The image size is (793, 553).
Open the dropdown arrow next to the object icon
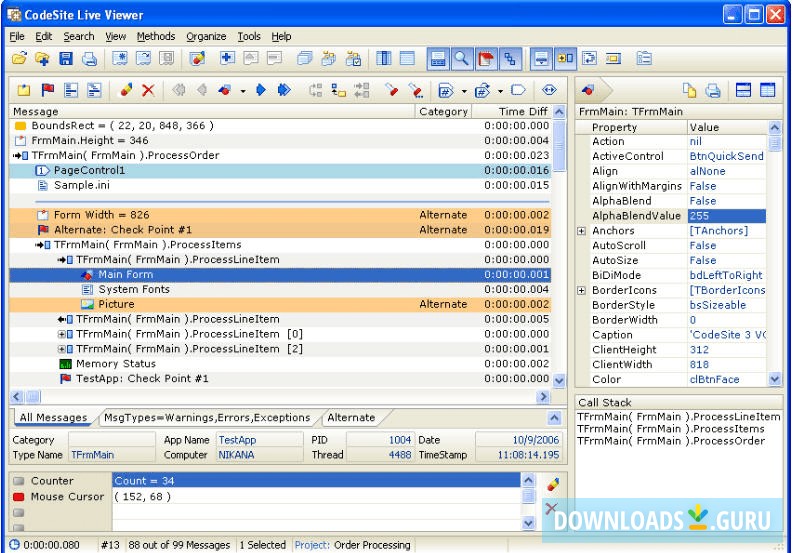point(243,91)
